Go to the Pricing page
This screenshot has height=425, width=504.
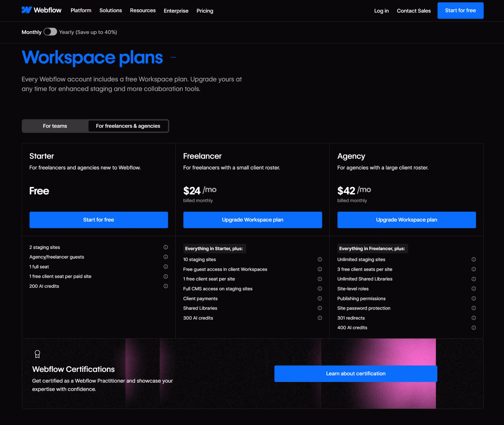click(x=205, y=11)
